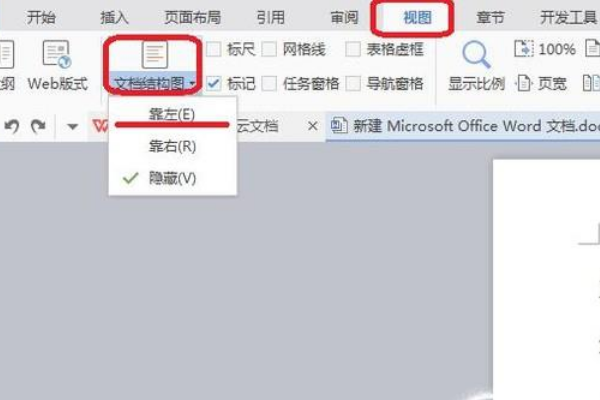The width and height of the screenshot is (600, 400).
Task: Switch to 新建 Microsoft Office Word document tab
Action: [x=465, y=126]
